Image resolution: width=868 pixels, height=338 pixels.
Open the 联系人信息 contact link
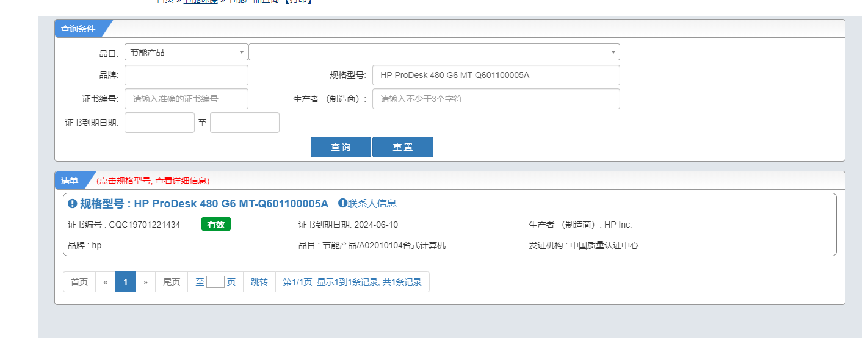[372, 203]
